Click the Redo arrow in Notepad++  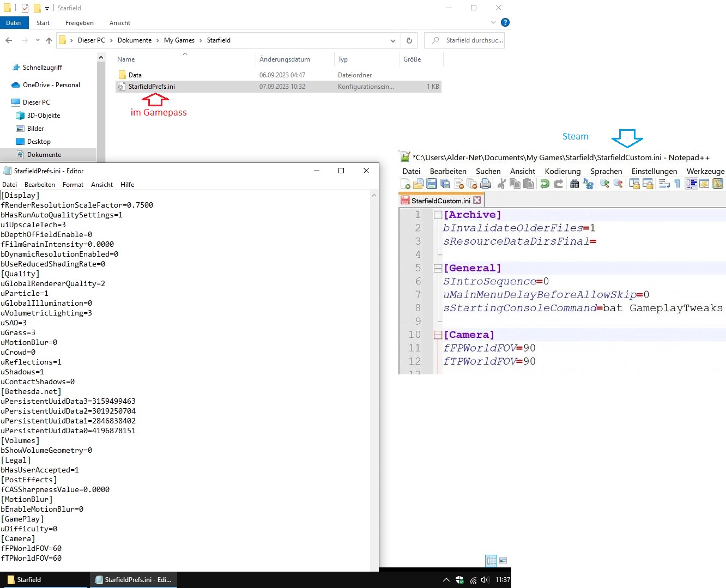[x=558, y=184]
